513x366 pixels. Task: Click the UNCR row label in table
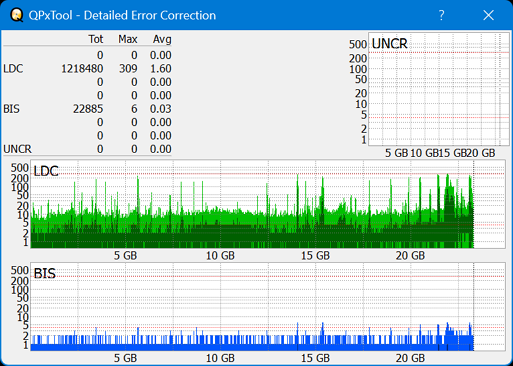coord(18,149)
